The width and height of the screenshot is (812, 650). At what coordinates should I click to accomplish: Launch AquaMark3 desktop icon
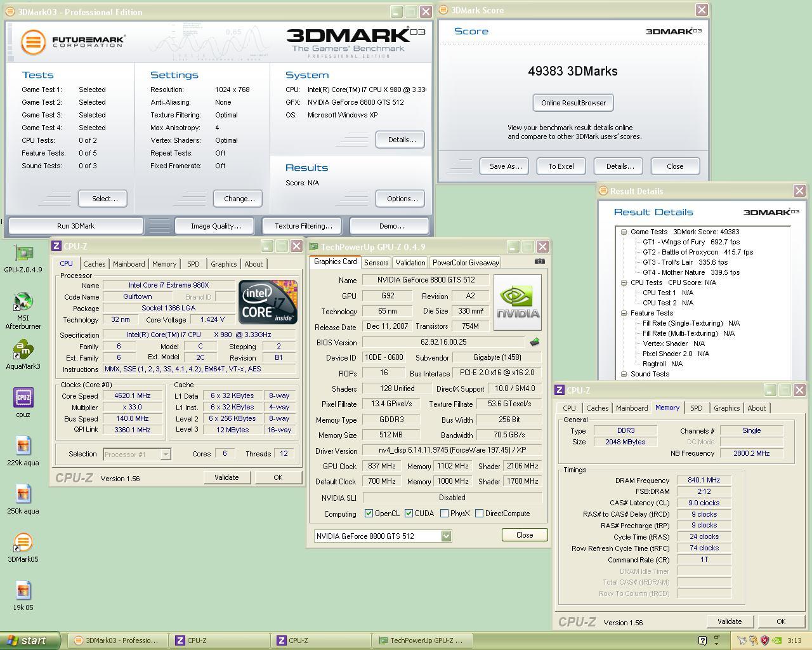tap(23, 350)
